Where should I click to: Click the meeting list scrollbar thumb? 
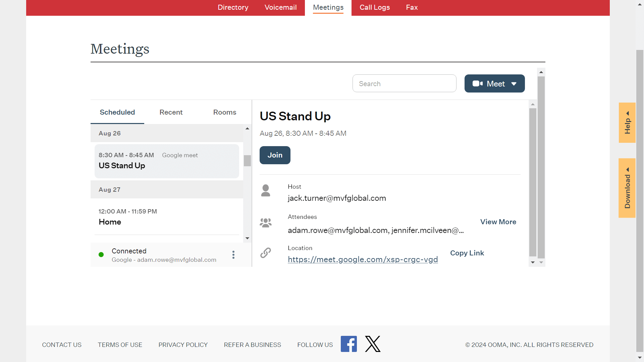click(x=247, y=161)
